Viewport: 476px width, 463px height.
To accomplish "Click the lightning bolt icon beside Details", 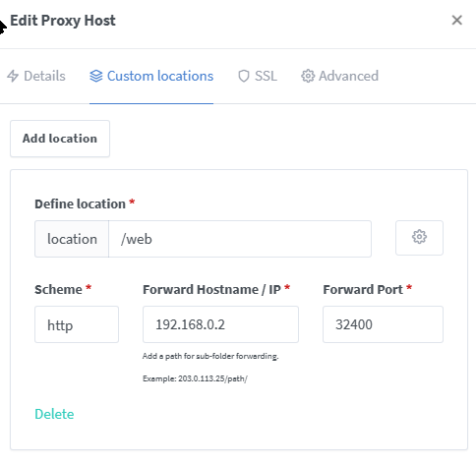I will point(13,76).
